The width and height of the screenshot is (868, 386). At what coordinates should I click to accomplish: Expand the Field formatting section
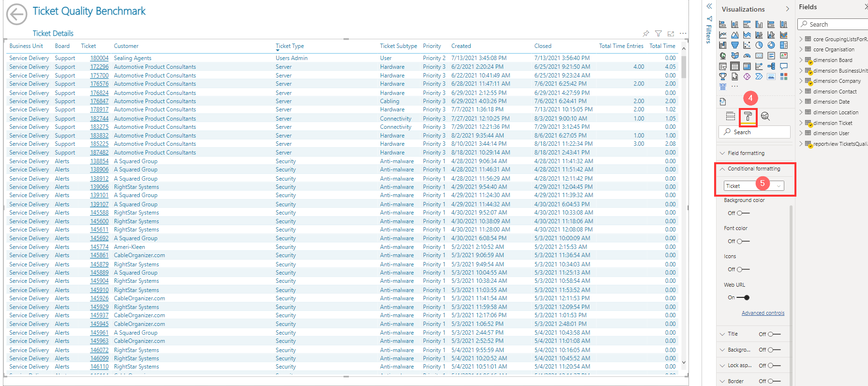click(746, 153)
